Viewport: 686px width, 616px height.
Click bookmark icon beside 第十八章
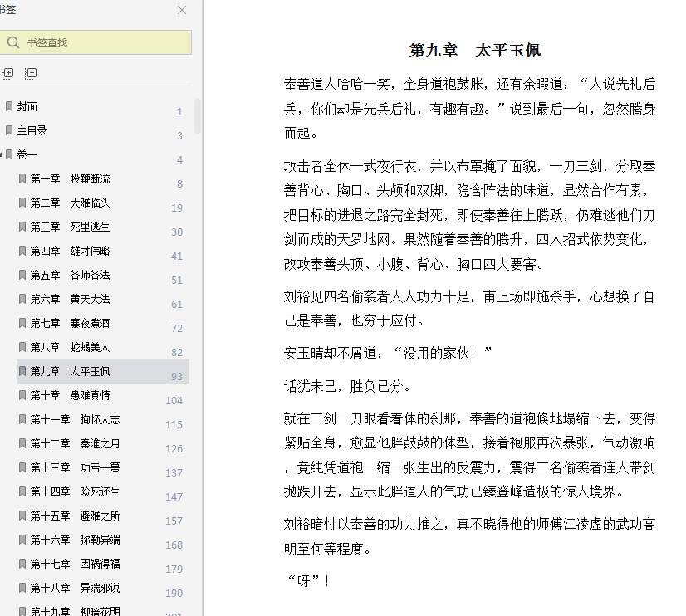(x=22, y=588)
